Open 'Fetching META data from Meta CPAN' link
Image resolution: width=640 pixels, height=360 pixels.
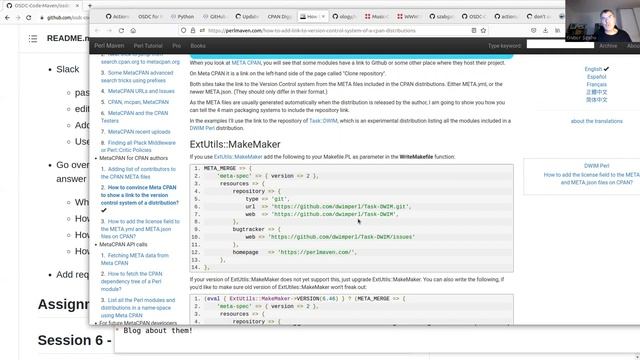135,259
